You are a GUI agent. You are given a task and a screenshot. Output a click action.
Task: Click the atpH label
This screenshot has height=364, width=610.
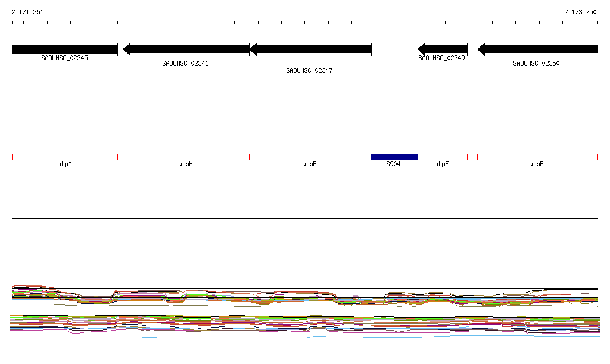[x=186, y=164]
